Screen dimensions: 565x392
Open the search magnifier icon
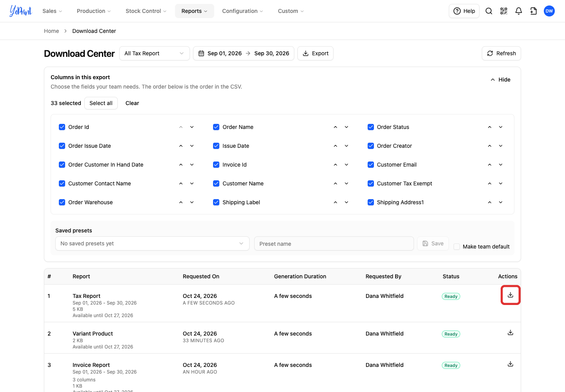click(489, 11)
